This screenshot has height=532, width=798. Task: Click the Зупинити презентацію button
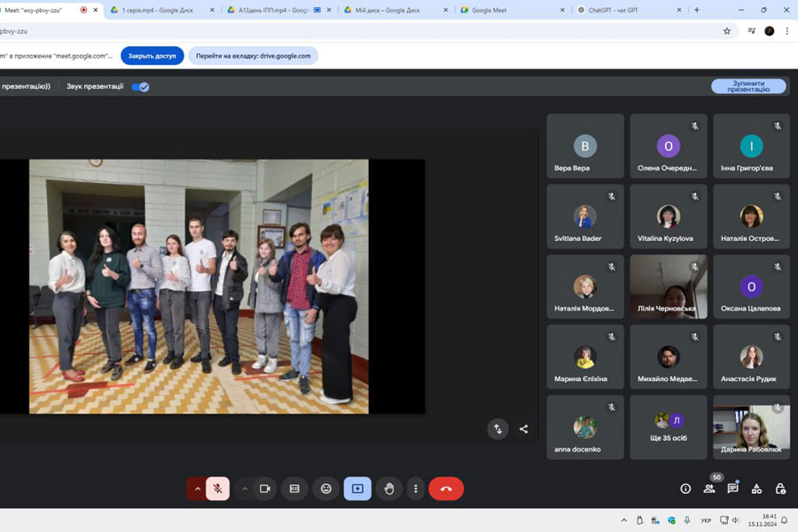(748, 86)
